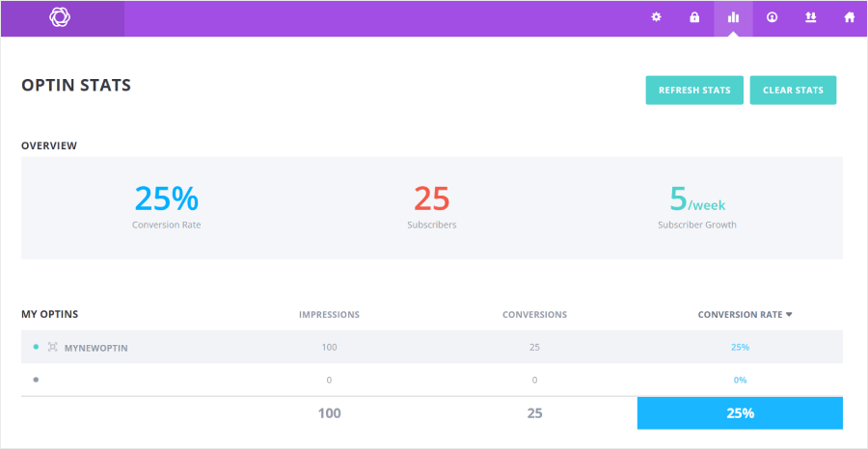Click the Clear Stats button

point(793,91)
